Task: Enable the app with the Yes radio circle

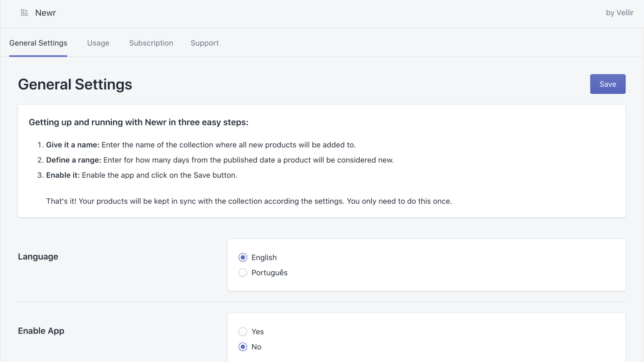Action: click(243, 331)
